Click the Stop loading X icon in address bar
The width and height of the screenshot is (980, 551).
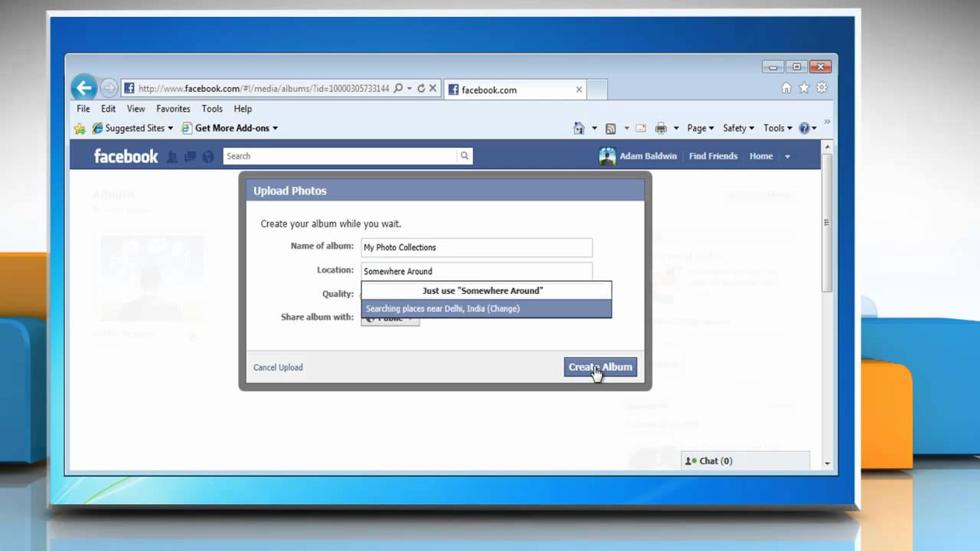click(x=433, y=89)
